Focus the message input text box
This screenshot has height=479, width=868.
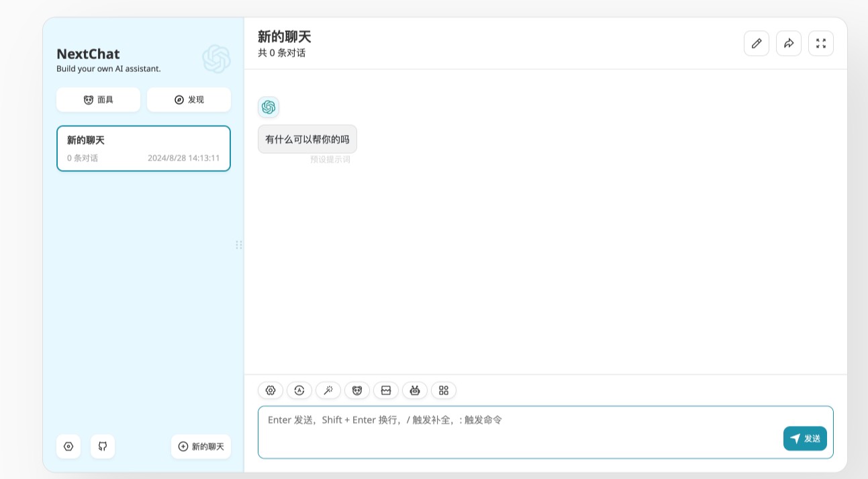pos(545,432)
